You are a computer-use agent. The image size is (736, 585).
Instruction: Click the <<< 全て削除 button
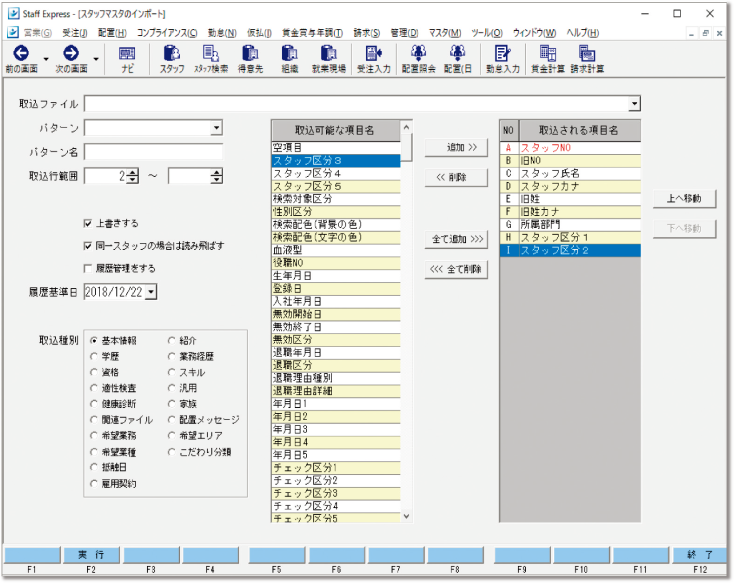tap(456, 269)
